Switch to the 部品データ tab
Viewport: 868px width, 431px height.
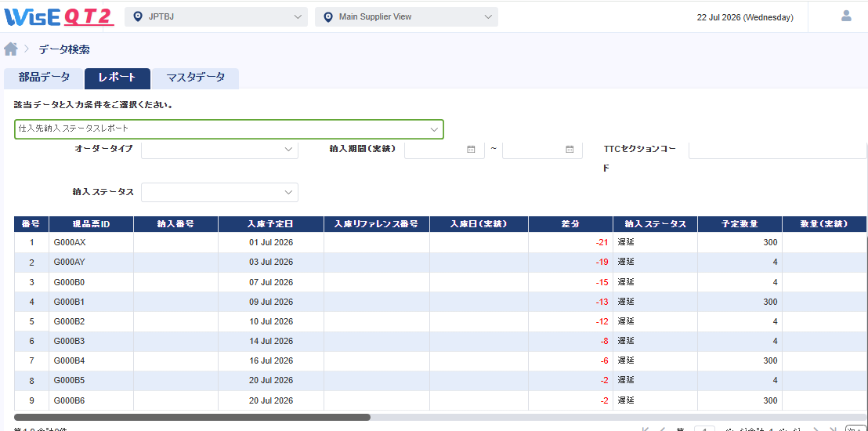[44, 78]
